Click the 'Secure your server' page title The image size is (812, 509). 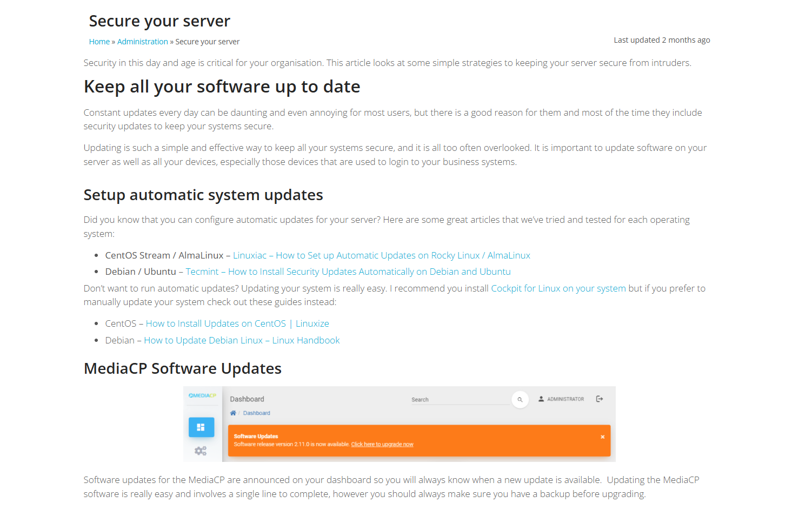tap(159, 21)
